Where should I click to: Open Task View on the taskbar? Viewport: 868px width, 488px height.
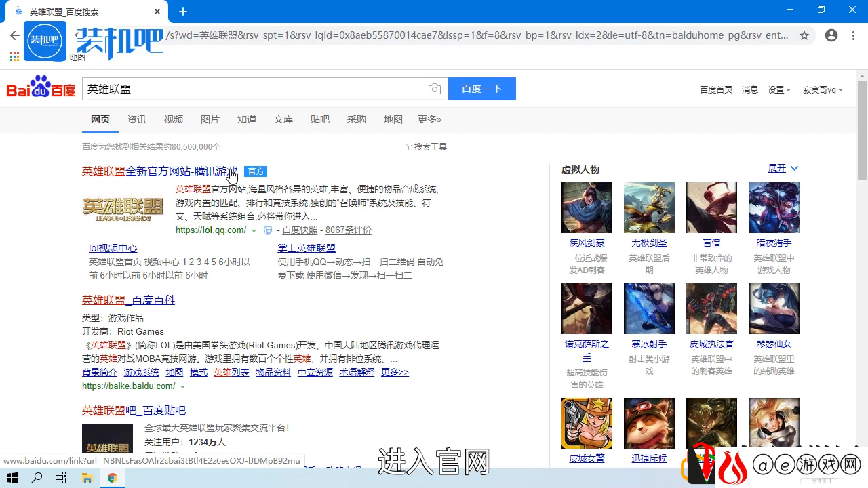[x=61, y=478]
